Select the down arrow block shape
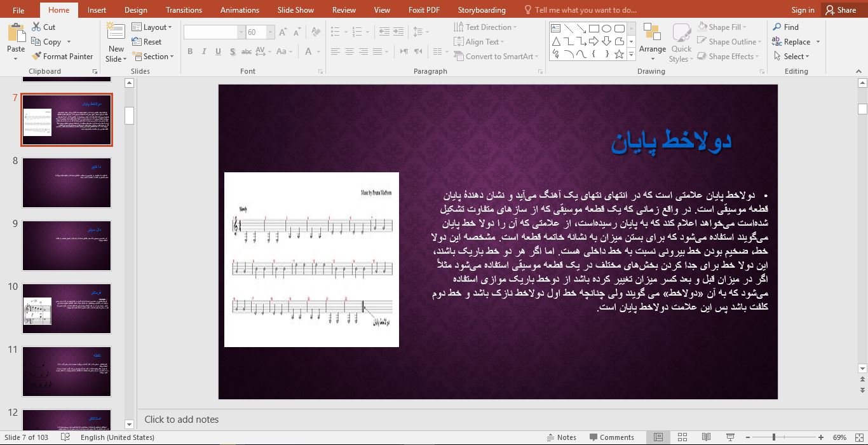The height and width of the screenshot is (445, 868). click(606, 41)
